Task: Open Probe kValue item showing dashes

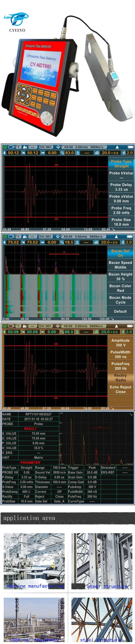Action: pos(121,175)
